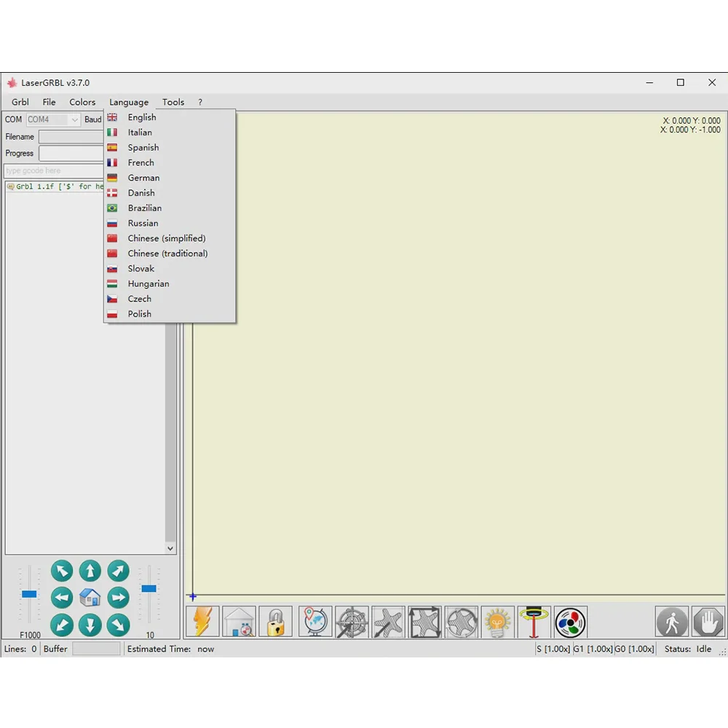Set language to Czech
This screenshot has width=728, height=728.
tap(170, 298)
